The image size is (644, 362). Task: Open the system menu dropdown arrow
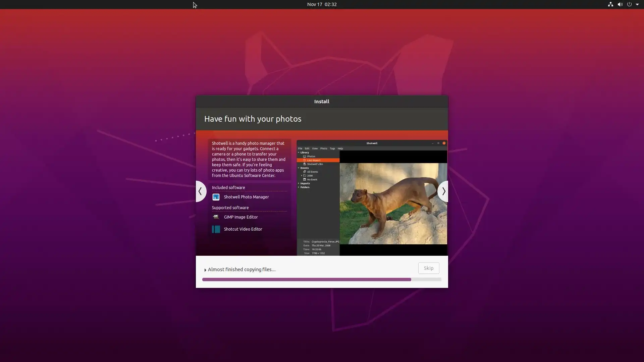coord(637,4)
